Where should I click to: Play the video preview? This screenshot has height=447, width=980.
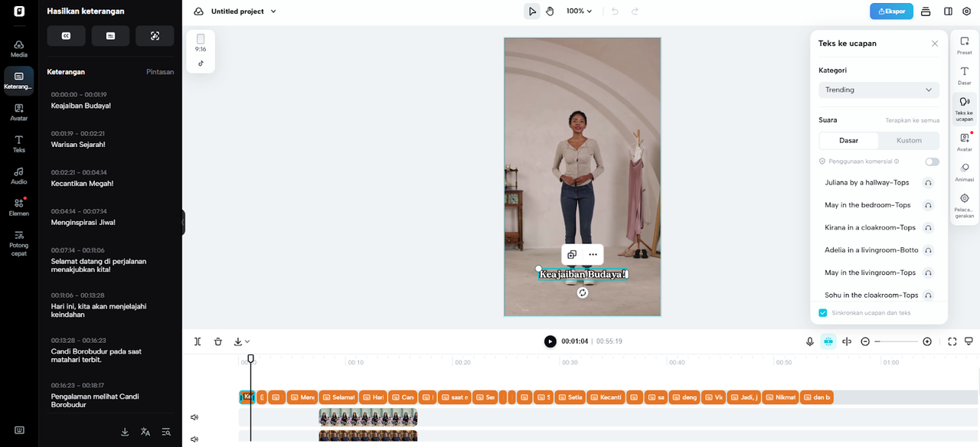point(550,341)
